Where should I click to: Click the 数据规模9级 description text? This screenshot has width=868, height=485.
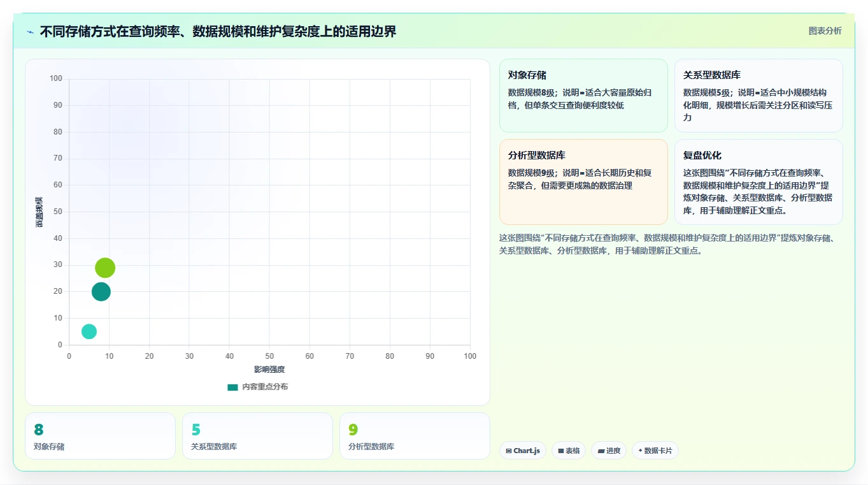pos(580,179)
